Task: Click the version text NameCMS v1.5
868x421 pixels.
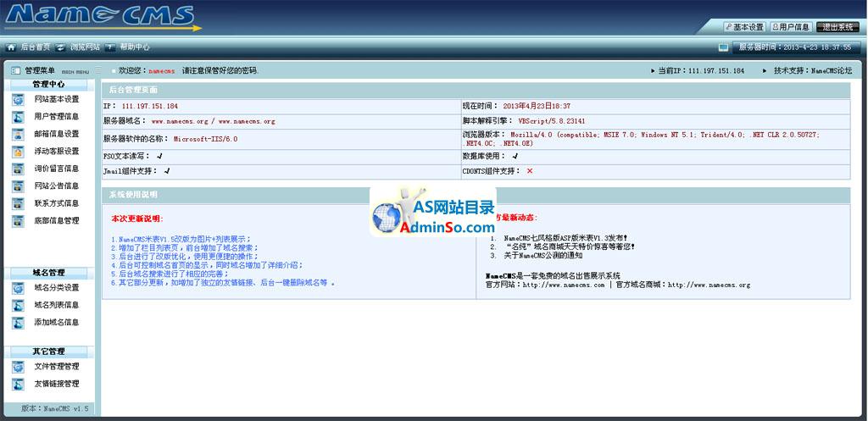Action: tap(66, 409)
